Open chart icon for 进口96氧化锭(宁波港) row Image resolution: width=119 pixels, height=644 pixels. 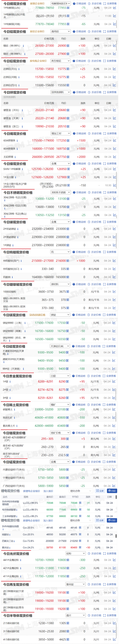(x=114, y=592)
